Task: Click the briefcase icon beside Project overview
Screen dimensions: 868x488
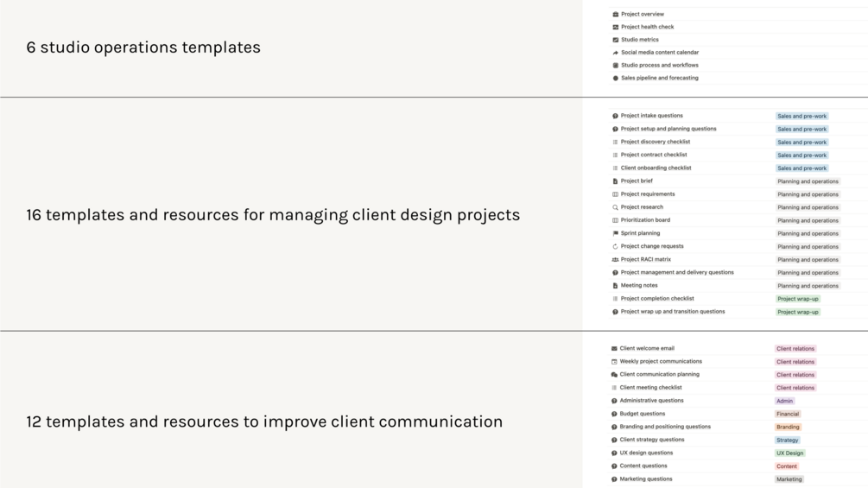Action: click(x=615, y=15)
